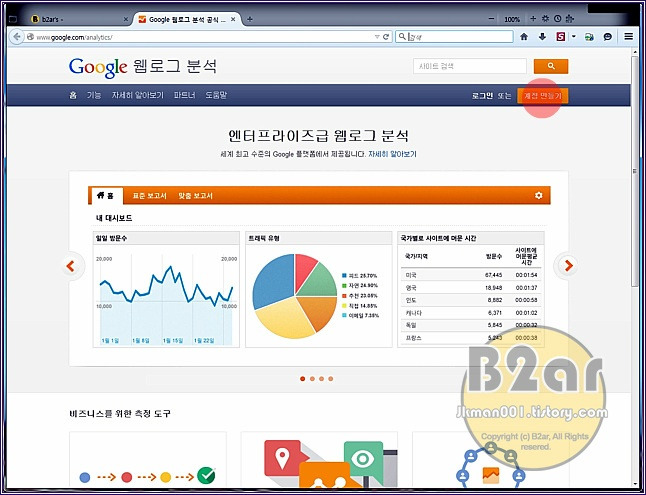Select the 홈 tab in the dashboard preview
Image resolution: width=646 pixels, height=495 pixels.
click(105, 196)
